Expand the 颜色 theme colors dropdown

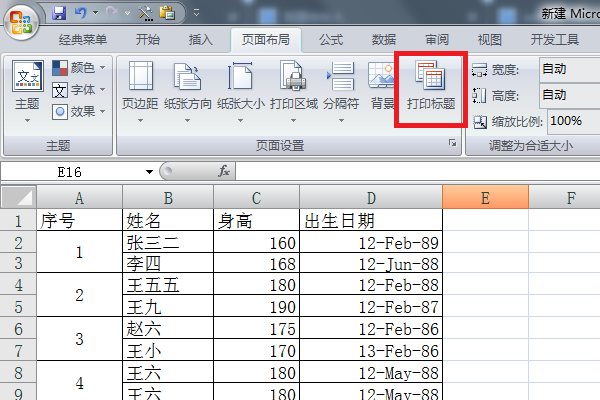coord(80,68)
